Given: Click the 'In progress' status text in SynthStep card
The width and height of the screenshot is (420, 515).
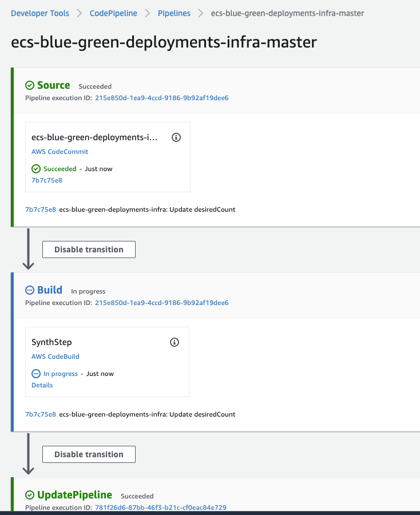Looking at the screenshot, I should (x=61, y=374).
